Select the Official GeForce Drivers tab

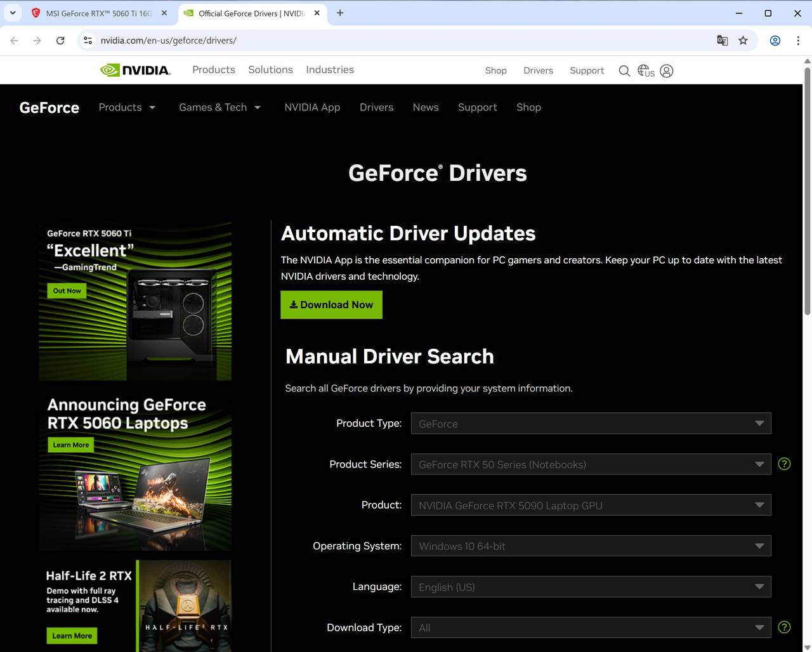pos(252,13)
